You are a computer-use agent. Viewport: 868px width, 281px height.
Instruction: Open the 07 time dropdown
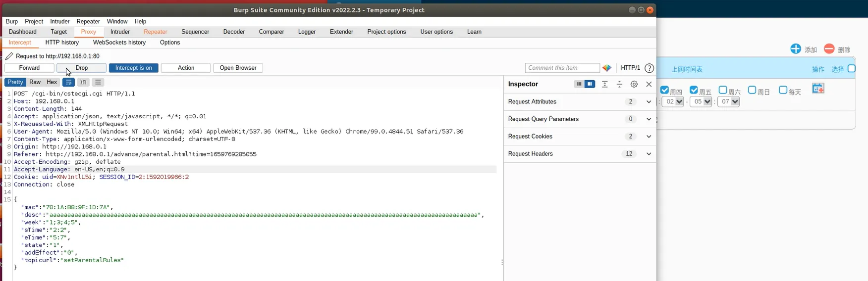[x=729, y=101]
